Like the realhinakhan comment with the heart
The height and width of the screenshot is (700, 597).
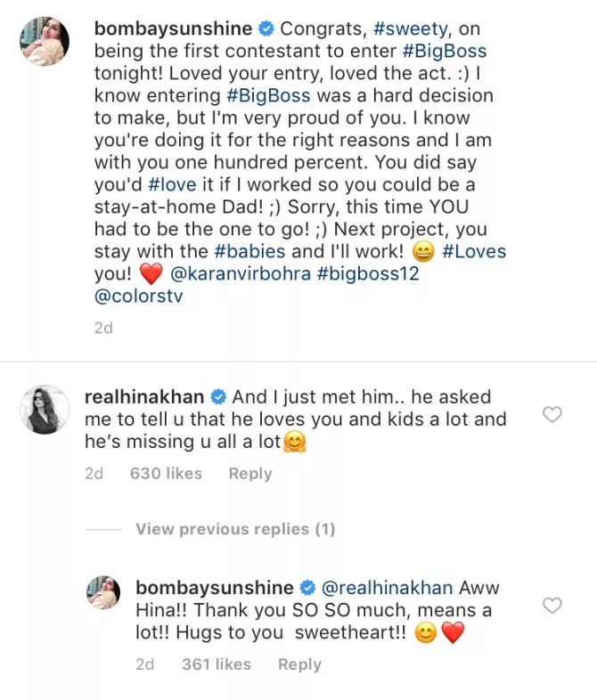click(552, 414)
